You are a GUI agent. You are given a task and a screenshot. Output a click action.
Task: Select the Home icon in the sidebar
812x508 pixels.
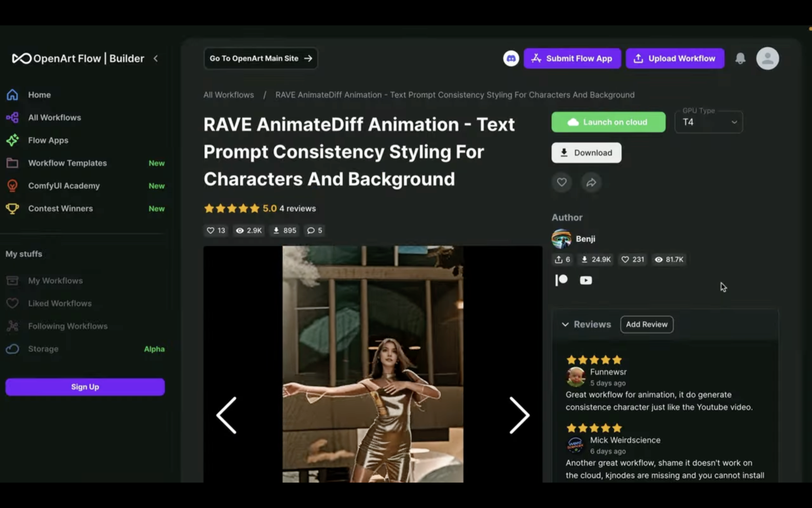pyautogui.click(x=12, y=94)
